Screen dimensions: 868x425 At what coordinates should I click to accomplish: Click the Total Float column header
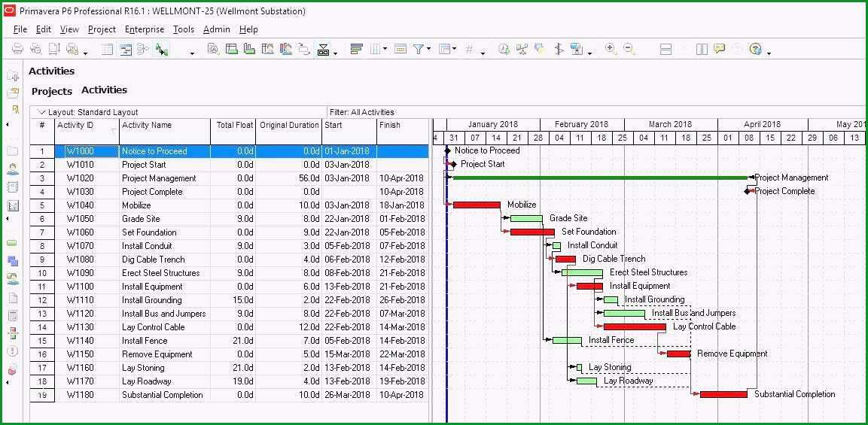[233, 132]
